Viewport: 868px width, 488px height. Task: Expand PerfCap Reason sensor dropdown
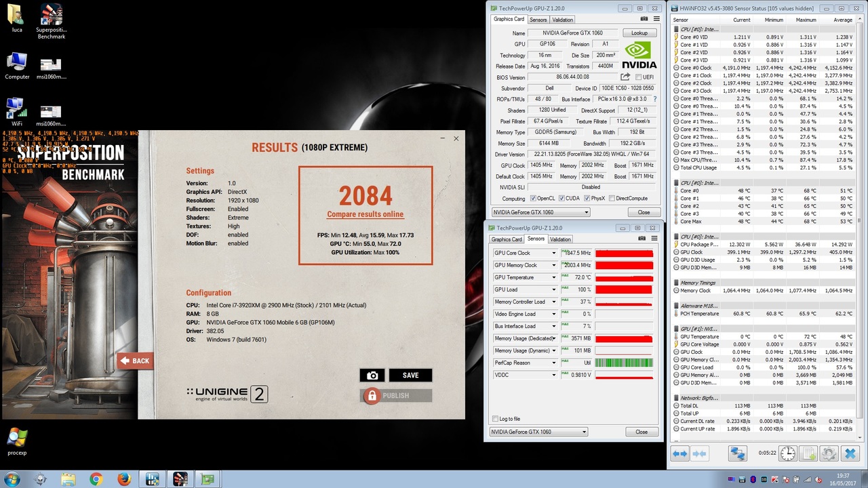(x=553, y=363)
